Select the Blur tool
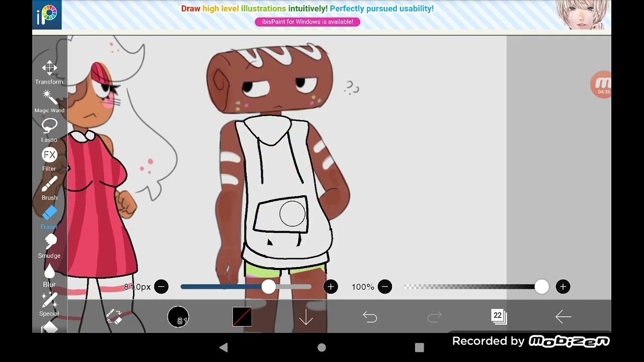This screenshot has height=362, width=644. [49, 276]
